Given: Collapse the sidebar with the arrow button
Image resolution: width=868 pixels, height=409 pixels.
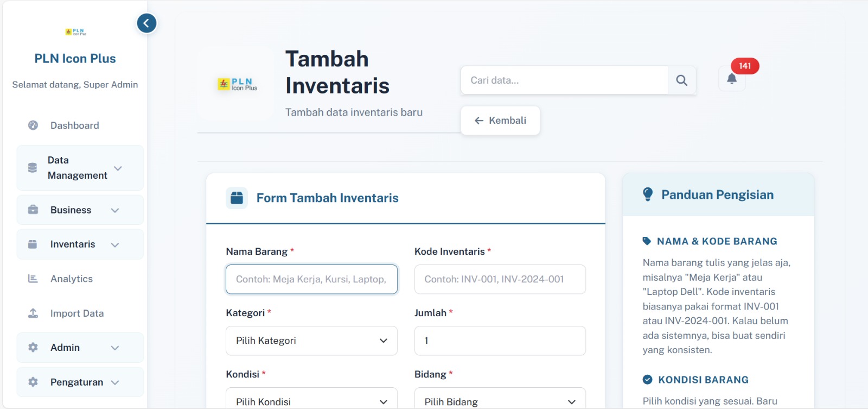Looking at the screenshot, I should (x=146, y=23).
